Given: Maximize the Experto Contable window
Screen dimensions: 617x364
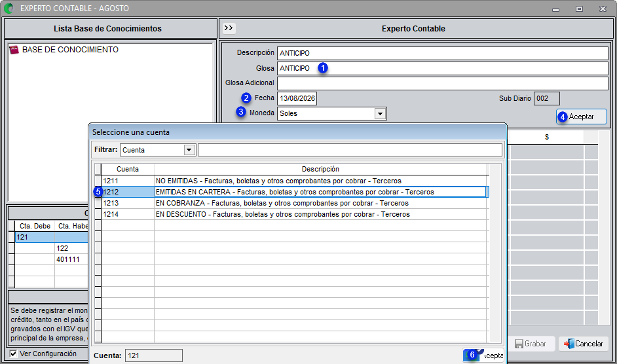Looking at the screenshot, I should pyautogui.click(x=579, y=9).
